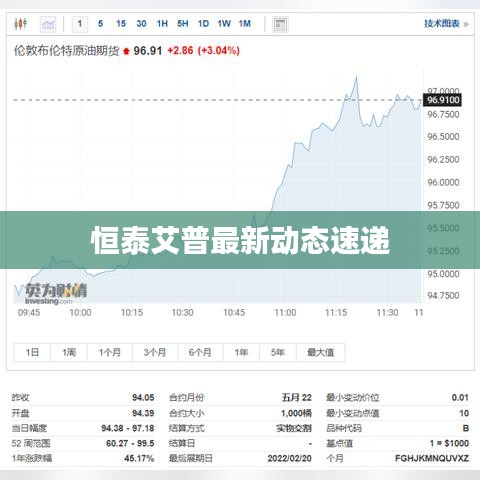Open the 技术图表 link
The image size is (480, 480).
click(x=446, y=24)
